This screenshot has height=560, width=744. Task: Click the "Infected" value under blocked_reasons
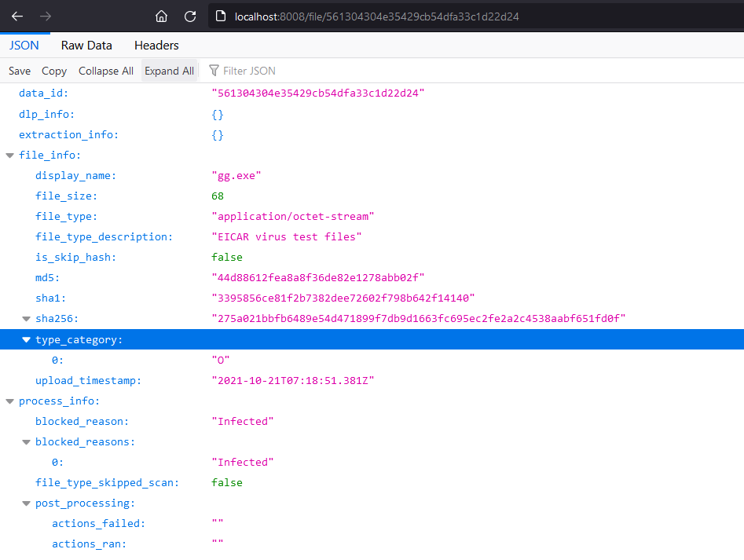pyautogui.click(x=243, y=463)
